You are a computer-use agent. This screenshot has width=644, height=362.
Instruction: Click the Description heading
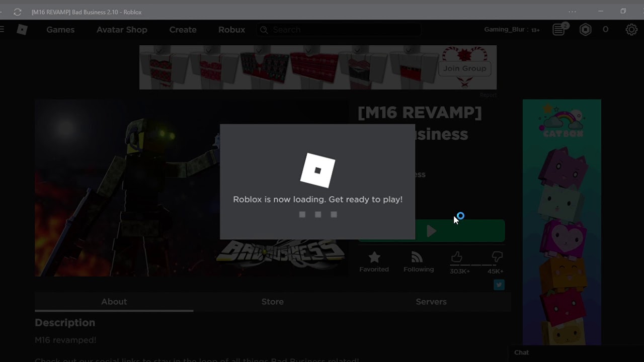pyautogui.click(x=65, y=323)
